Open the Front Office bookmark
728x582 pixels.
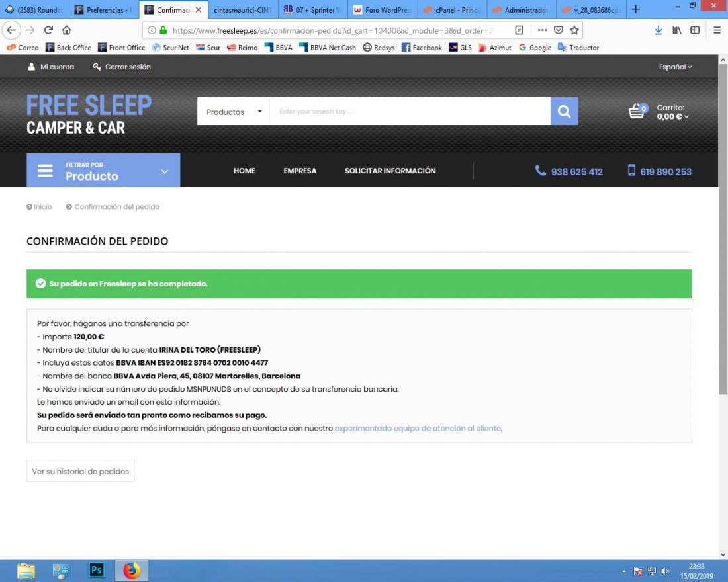(121, 48)
